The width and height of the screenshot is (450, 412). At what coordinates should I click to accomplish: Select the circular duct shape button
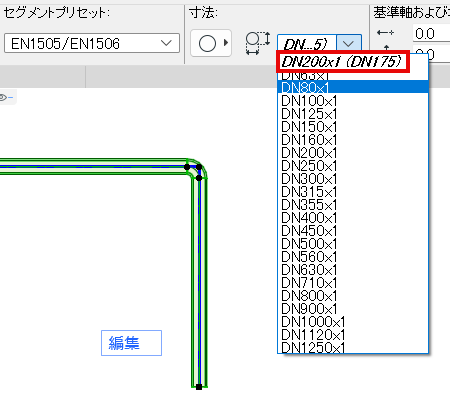(207, 43)
